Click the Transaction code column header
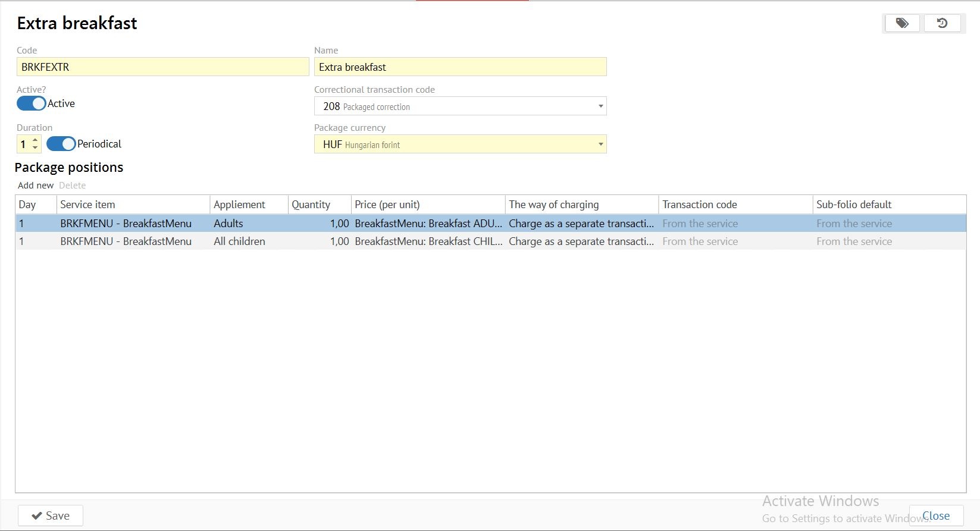This screenshot has height=531, width=980. [x=700, y=205]
